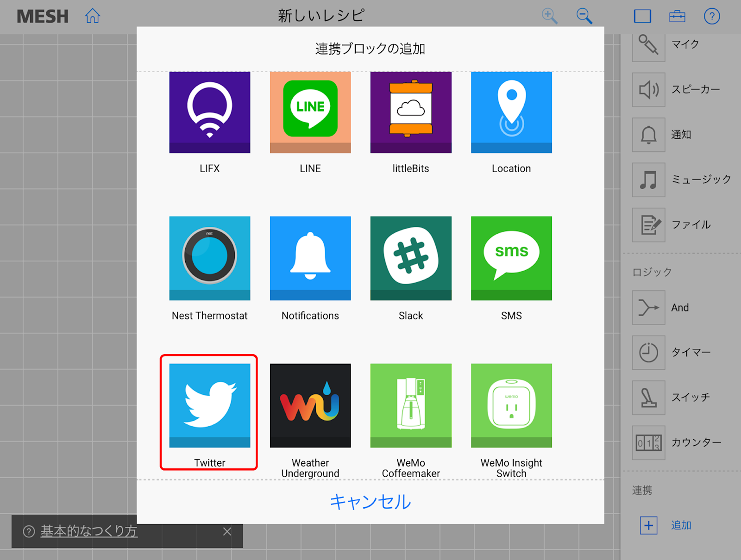Screen dimensions: 741x560
Task: Select the ファイル file block
Action: [649, 225]
